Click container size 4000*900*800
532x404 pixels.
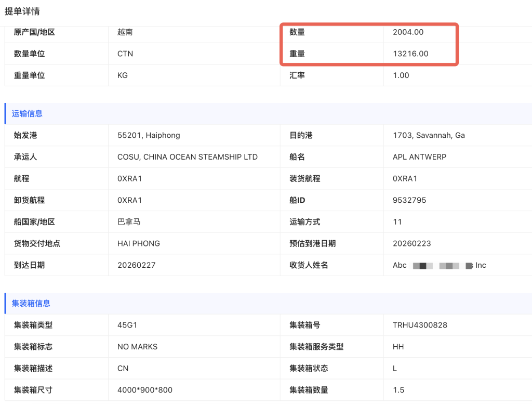click(x=145, y=390)
